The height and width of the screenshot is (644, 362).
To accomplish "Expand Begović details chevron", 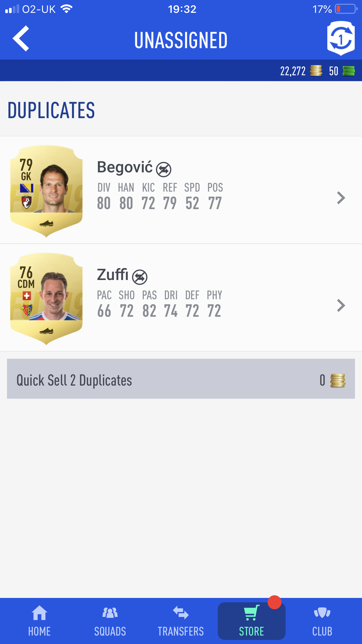I will tap(341, 198).
